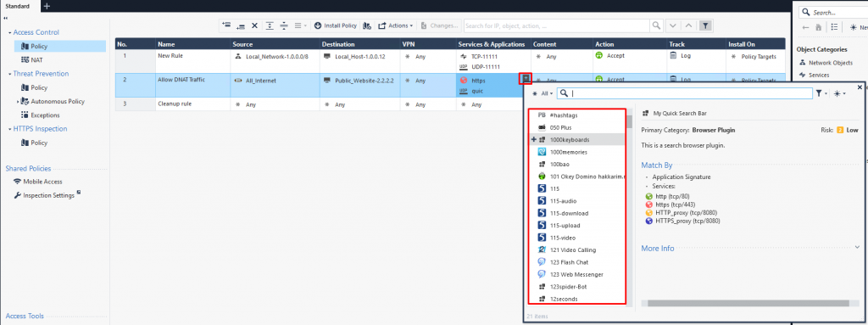868x325 pixels.
Task: Collapse the left navigation pane chevrons
Action: (x=5, y=19)
